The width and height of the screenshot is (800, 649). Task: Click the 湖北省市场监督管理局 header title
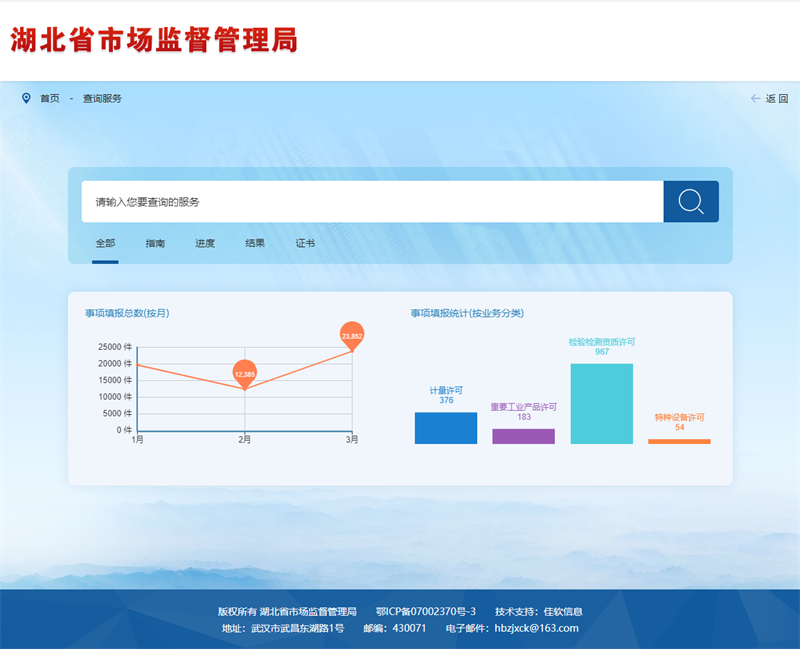coord(154,40)
